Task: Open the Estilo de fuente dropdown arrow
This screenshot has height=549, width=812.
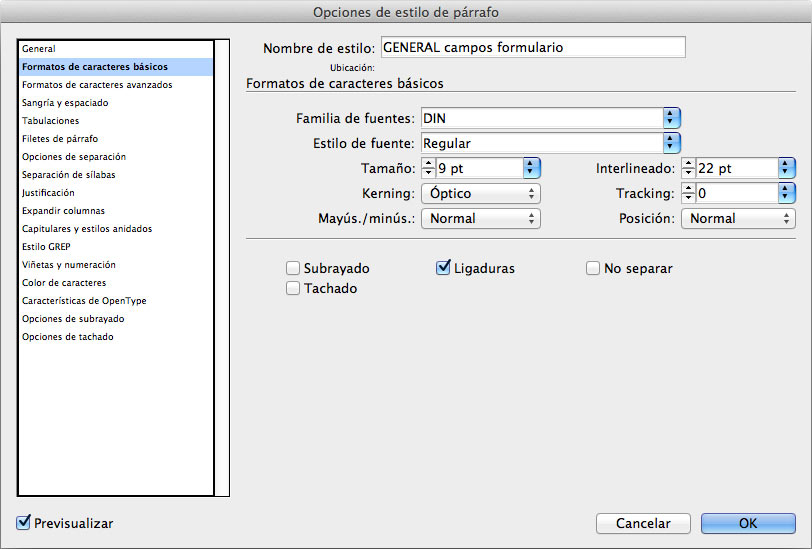Action: tap(671, 143)
